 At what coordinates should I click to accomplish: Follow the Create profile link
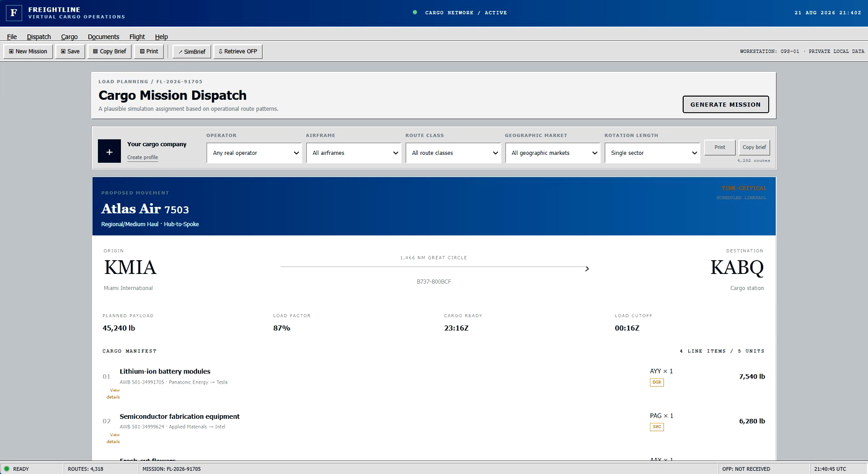pyautogui.click(x=143, y=157)
